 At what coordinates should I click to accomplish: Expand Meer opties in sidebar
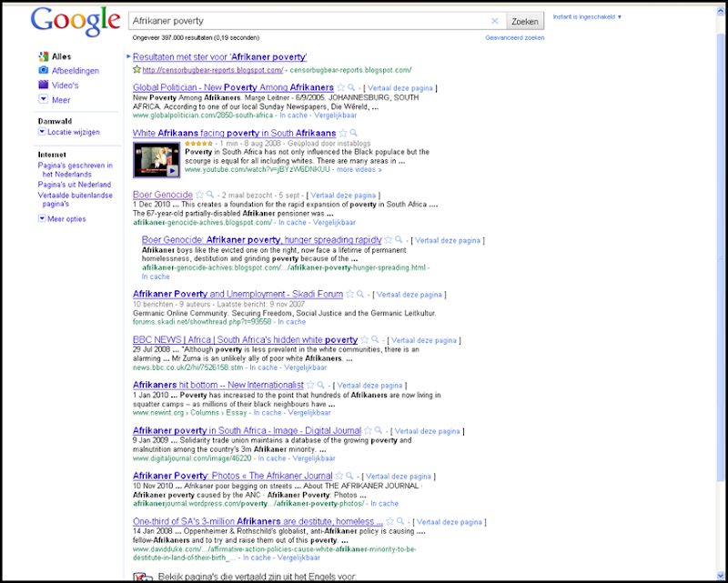tap(42, 218)
